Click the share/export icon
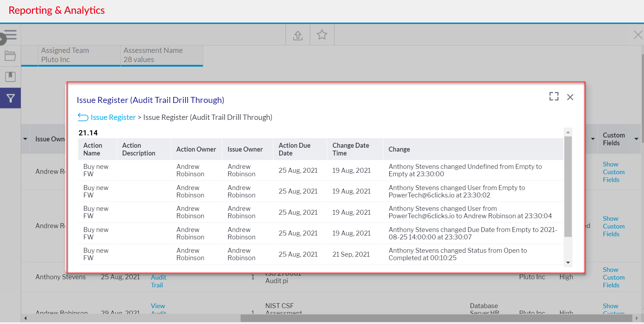 point(298,35)
